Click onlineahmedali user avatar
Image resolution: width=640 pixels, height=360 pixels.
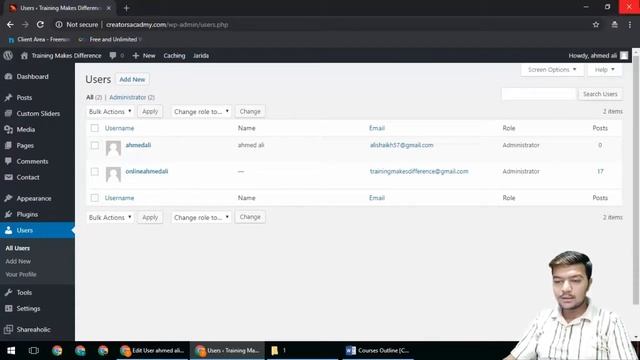pyautogui.click(x=113, y=174)
